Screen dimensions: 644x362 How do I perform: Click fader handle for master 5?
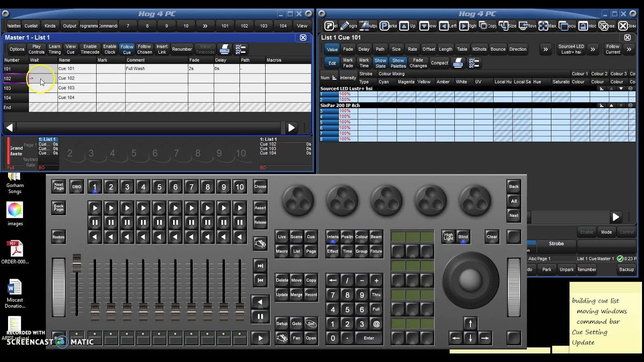[x=159, y=312]
